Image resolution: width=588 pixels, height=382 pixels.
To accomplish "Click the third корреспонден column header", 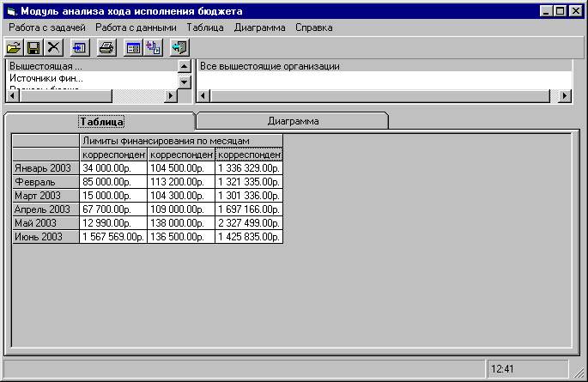I will tap(249, 155).
